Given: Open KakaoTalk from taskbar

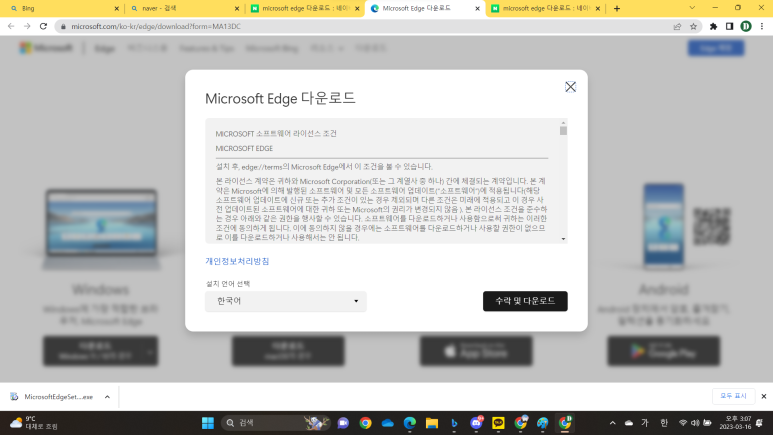Looking at the screenshot, I should pos(498,423).
